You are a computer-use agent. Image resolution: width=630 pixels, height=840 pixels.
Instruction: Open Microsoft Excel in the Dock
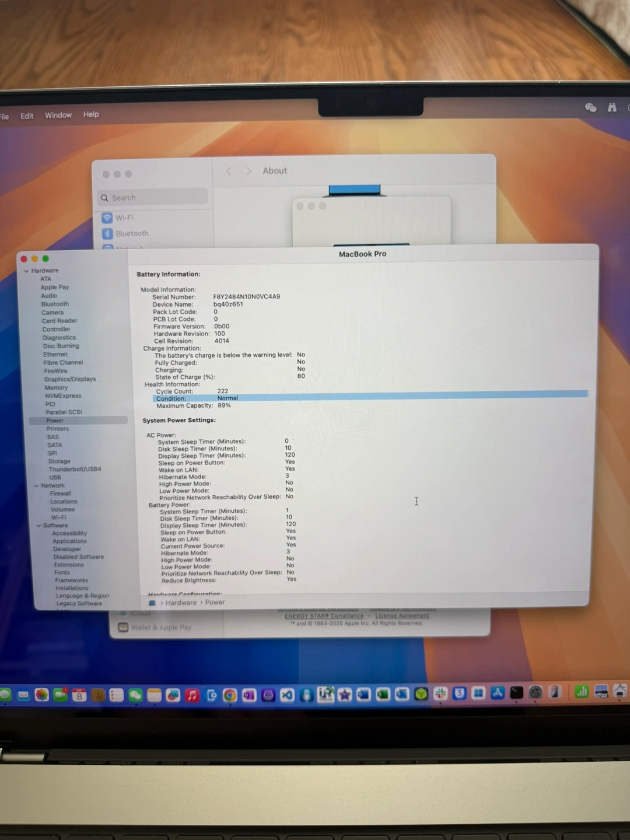(383, 694)
